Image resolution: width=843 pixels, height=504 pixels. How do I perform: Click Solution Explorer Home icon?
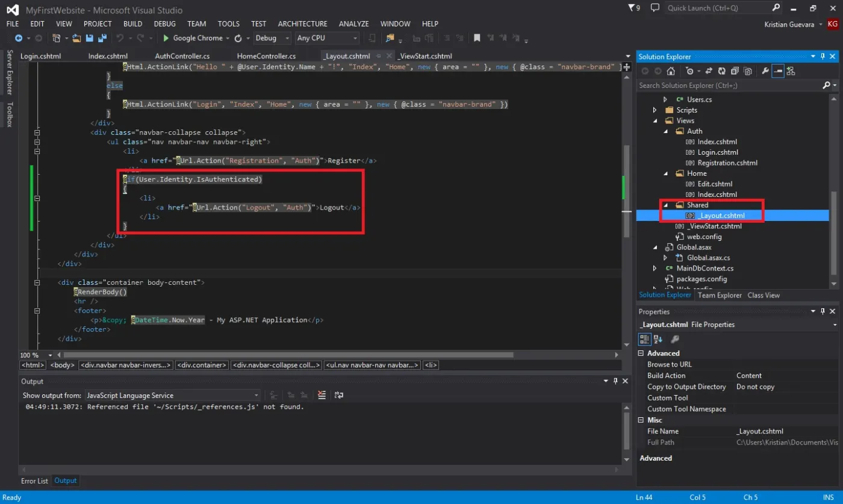(x=671, y=71)
